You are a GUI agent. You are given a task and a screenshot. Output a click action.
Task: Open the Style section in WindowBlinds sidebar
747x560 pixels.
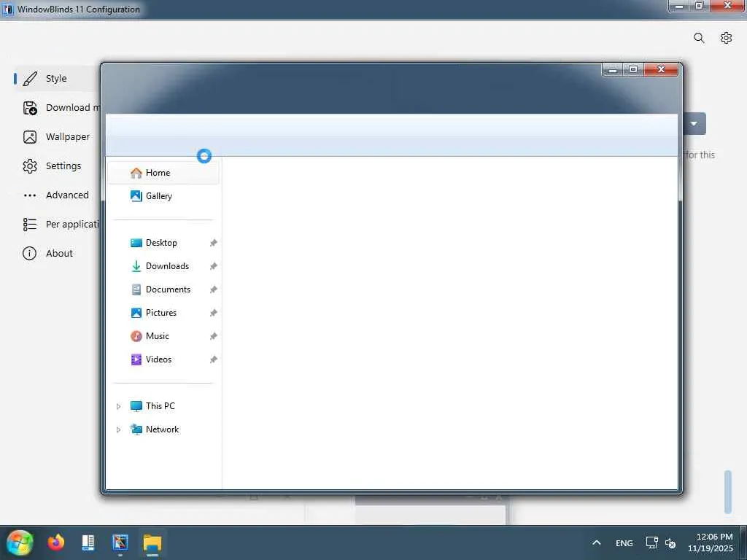[x=57, y=79]
